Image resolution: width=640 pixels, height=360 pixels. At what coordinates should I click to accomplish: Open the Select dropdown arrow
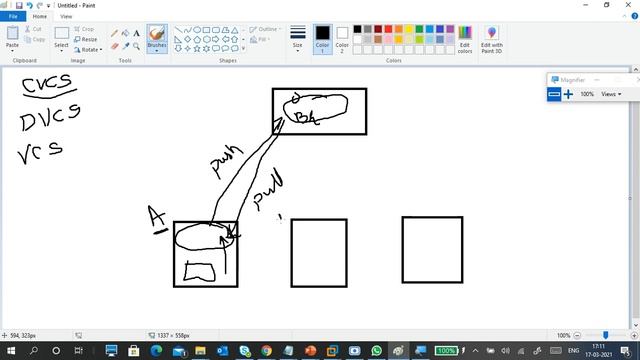click(61, 50)
